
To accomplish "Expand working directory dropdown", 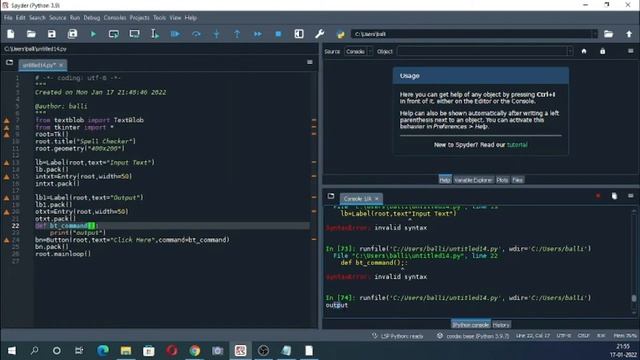I will (x=594, y=34).
